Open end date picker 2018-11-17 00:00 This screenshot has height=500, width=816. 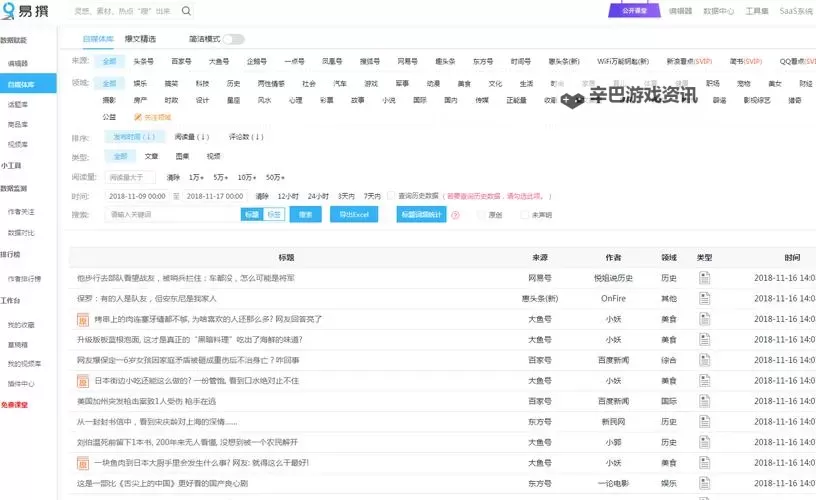(214, 196)
